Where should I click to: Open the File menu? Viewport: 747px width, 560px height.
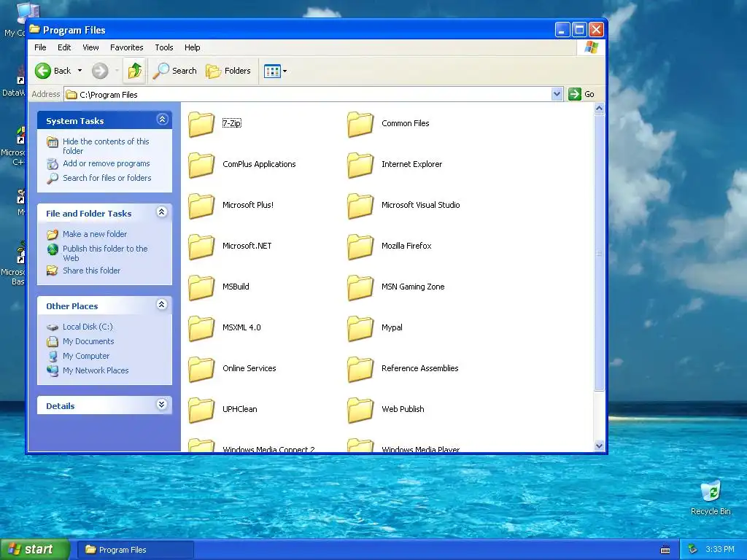tap(41, 47)
